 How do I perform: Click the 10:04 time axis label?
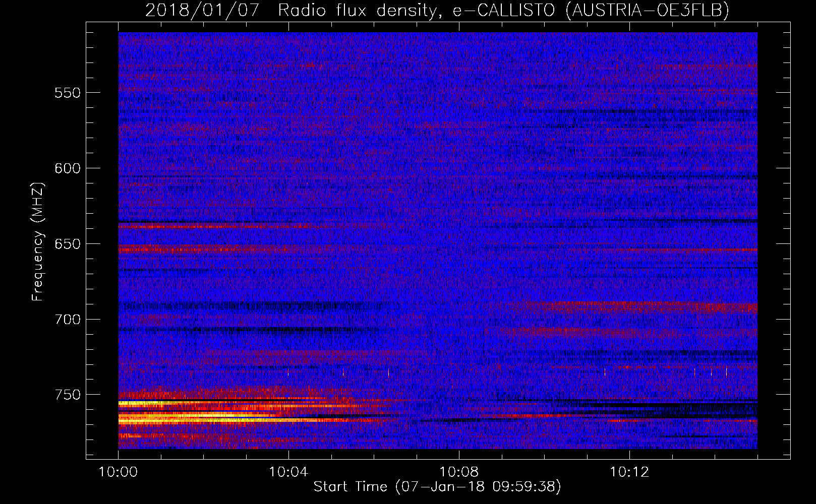point(288,472)
